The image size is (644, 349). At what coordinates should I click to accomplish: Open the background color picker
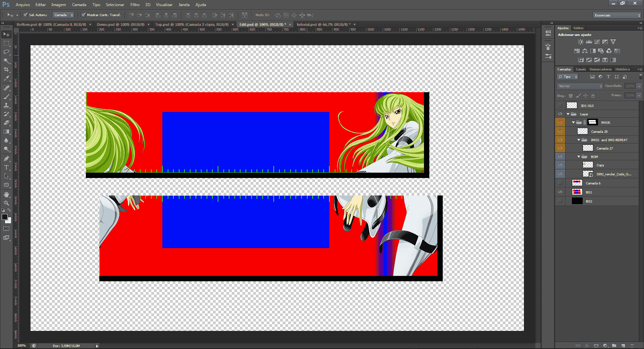tap(9, 221)
